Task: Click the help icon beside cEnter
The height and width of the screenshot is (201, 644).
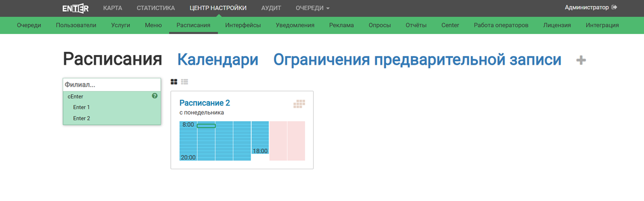Action: (x=155, y=96)
